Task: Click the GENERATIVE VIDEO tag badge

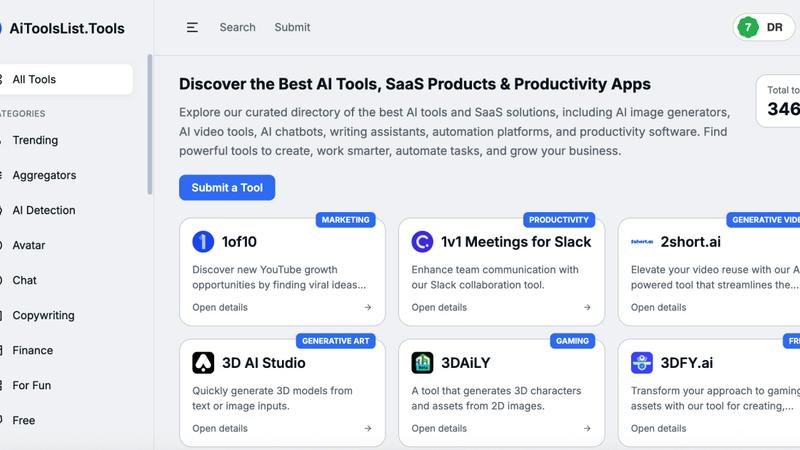Action: [x=764, y=220]
